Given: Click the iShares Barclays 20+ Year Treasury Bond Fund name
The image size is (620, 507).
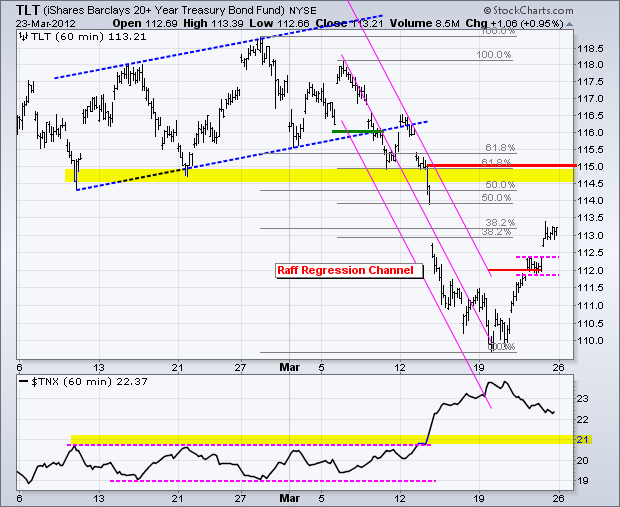Looking at the screenshot, I should [x=164, y=10].
